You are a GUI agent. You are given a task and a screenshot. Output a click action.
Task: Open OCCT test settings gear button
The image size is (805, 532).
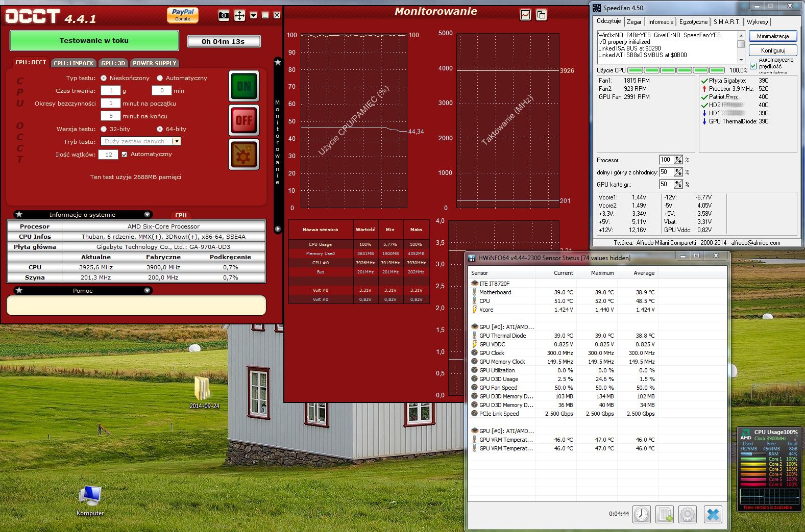click(x=244, y=155)
